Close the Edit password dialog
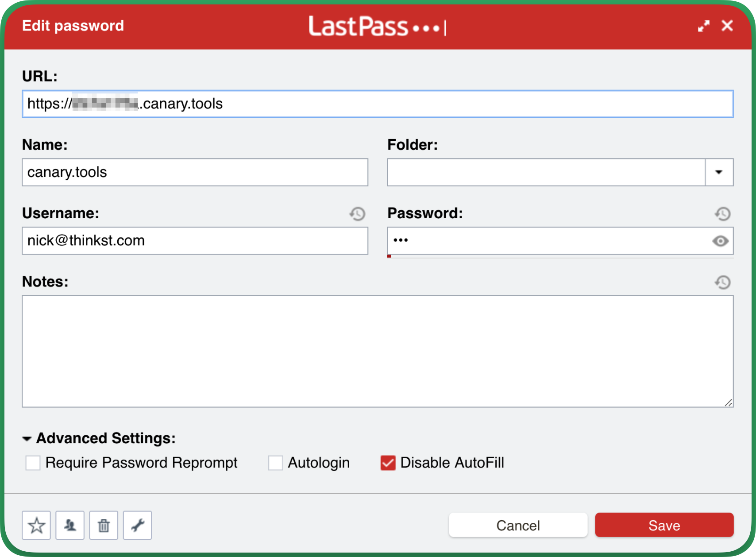Screen dimensions: 756x557 (x=727, y=26)
